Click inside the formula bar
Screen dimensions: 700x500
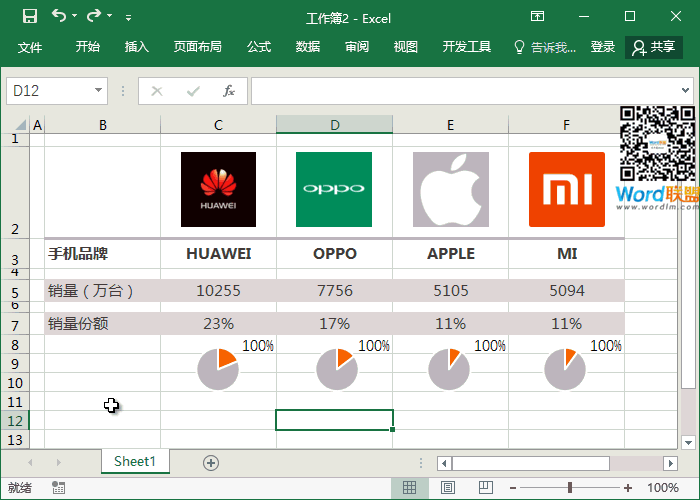pos(464,91)
